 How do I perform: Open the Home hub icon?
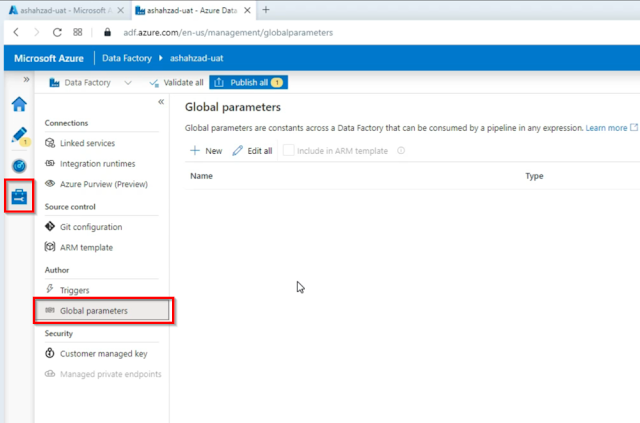19,104
